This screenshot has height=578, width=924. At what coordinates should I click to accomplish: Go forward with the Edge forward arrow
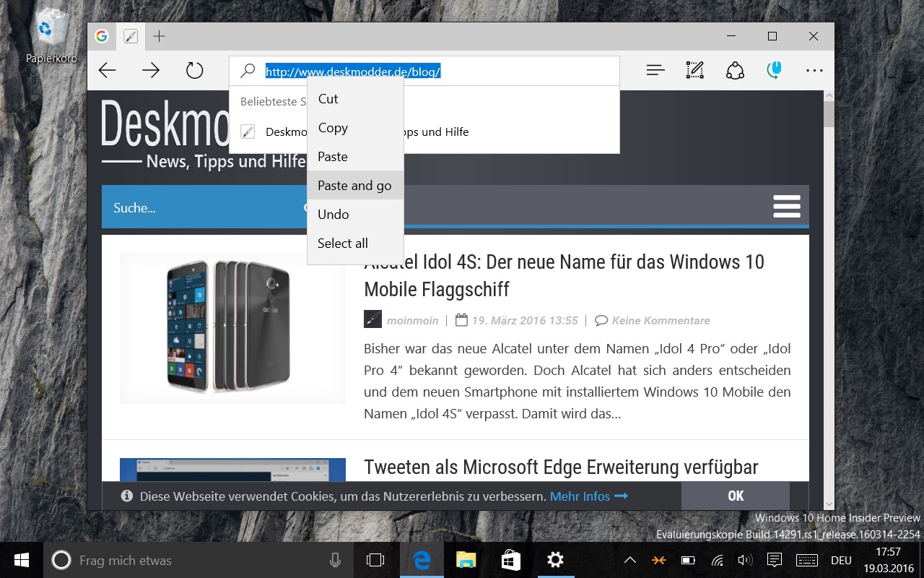(x=151, y=70)
